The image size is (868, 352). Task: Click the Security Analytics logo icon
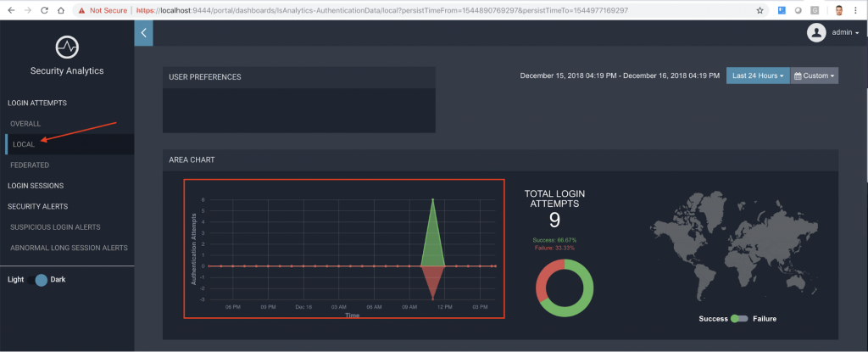pyautogui.click(x=66, y=47)
